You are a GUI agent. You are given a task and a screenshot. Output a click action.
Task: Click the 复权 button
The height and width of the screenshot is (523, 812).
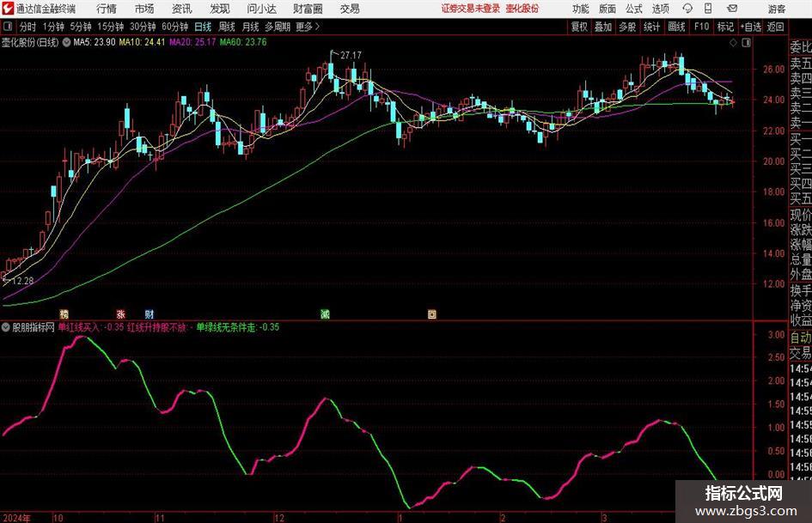[x=579, y=27]
